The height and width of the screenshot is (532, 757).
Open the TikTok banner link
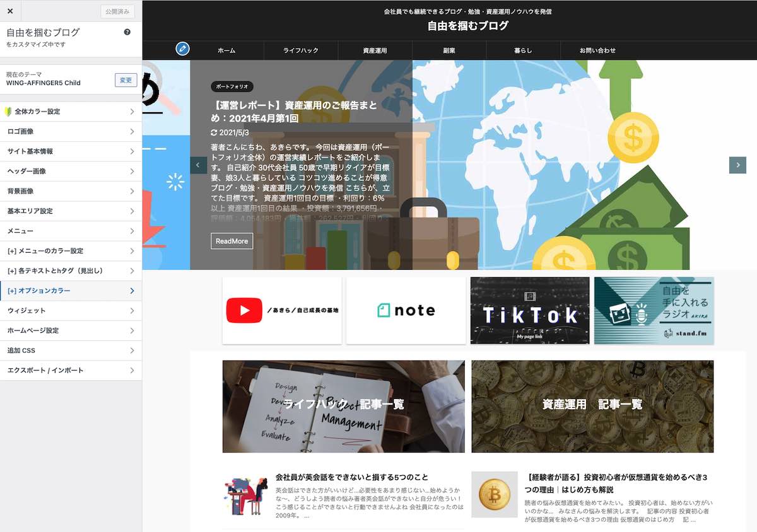tap(530, 310)
